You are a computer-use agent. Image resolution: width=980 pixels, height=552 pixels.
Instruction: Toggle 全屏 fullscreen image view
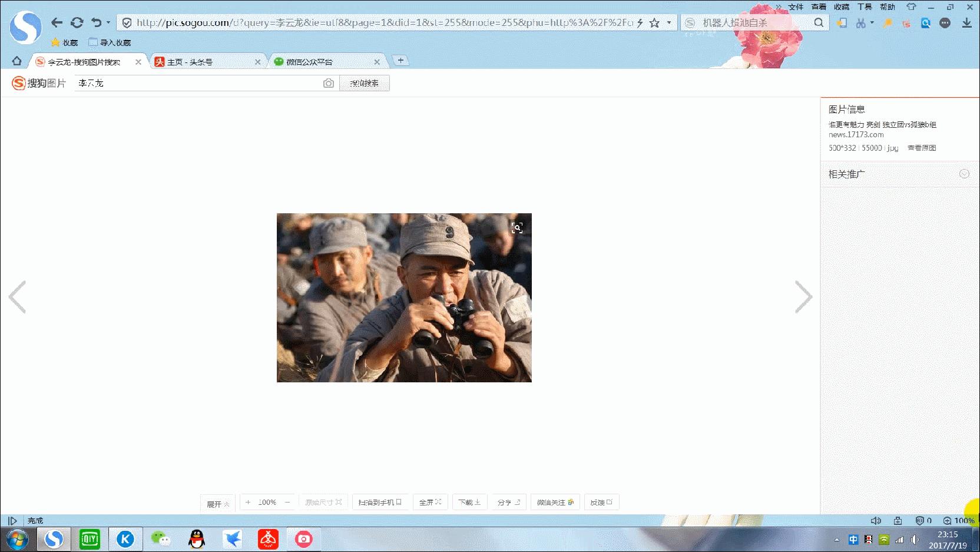pyautogui.click(x=430, y=502)
